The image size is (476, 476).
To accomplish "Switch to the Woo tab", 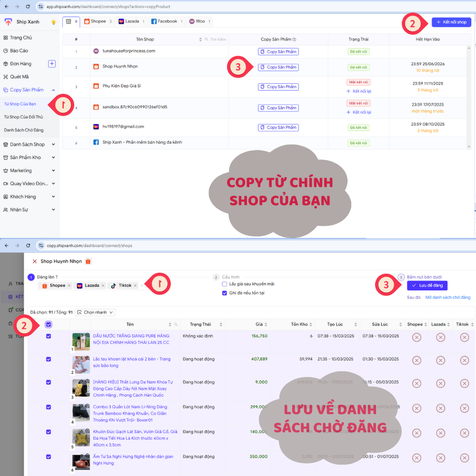I will [x=199, y=21].
